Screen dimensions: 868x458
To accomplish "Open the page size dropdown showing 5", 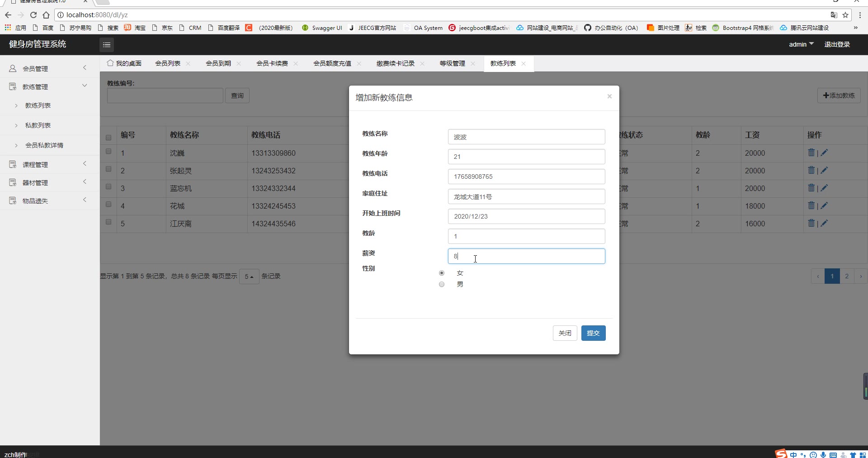I will tap(249, 276).
